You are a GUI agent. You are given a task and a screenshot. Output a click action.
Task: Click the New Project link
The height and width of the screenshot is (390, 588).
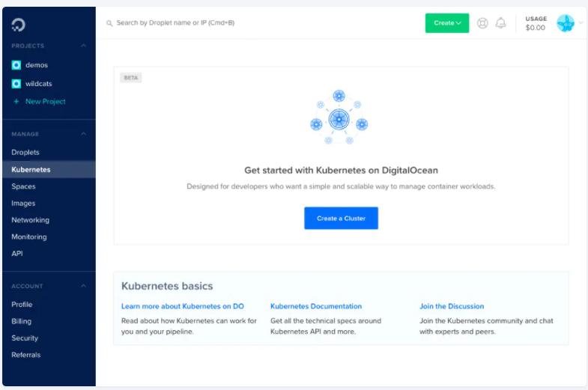pos(46,102)
